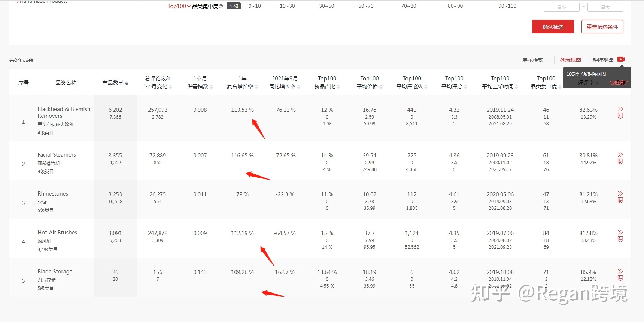
Task: Click the help icon beside 品类集中度
Action: pos(221,6)
